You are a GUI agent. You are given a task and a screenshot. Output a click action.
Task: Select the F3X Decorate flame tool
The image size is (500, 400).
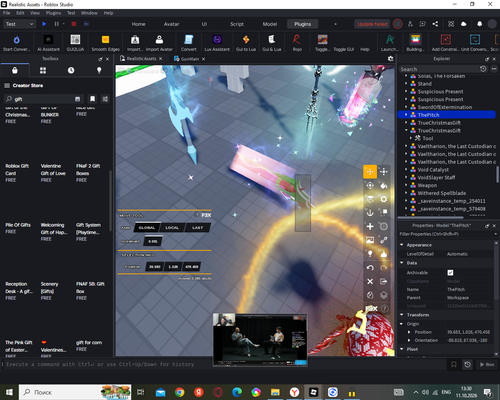tap(384, 254)
